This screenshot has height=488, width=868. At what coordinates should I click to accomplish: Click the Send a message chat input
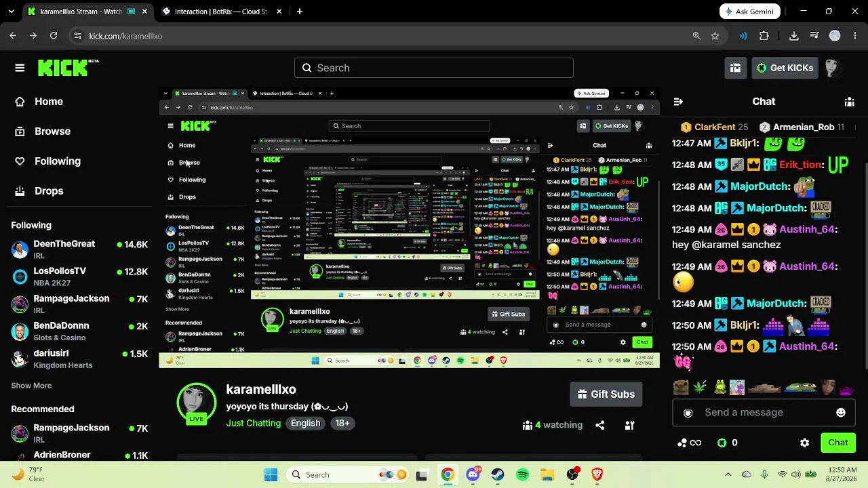click(x=763, y=413)
